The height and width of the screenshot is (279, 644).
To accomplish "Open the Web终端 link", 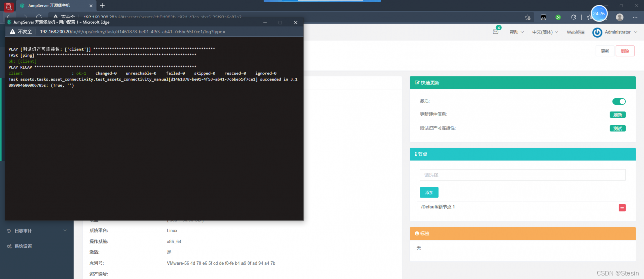I will [575, 32].
